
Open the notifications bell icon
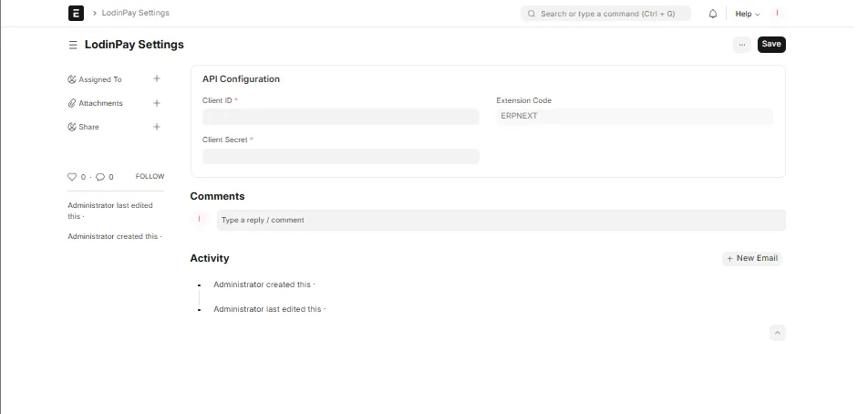(x=712, y=14)
